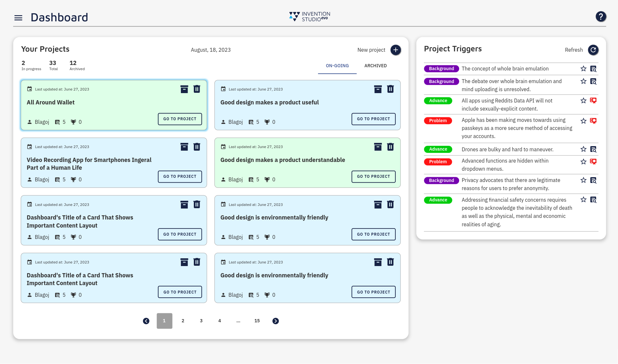Viewport: 618px width, 364px height.
Task: Open the new project plus icon
Action: [x=396, y=50]
